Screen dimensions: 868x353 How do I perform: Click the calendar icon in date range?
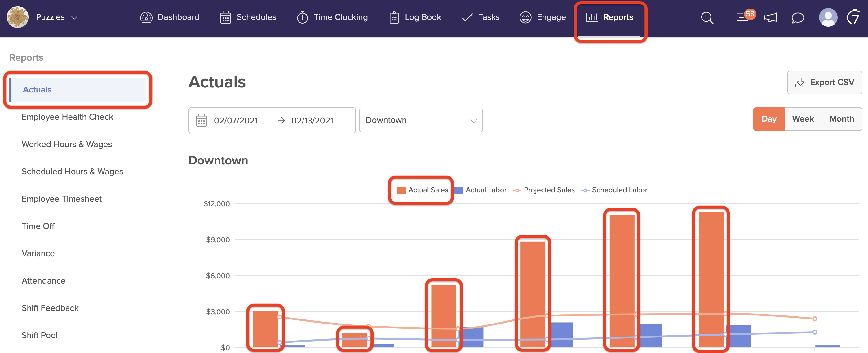[201, 120]
